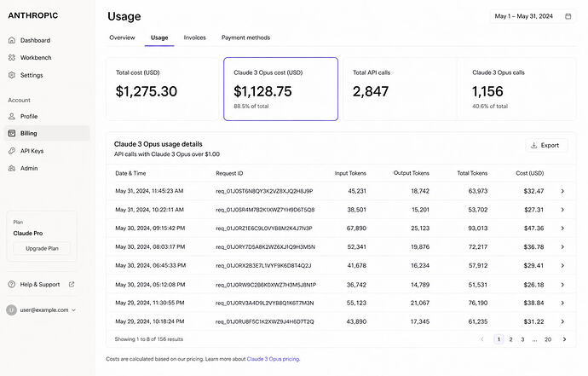Viewport: 588px width, 376px height.
Task: Click the Input Tokens column header
Action: pyautogui.click(x=350, y=173)
